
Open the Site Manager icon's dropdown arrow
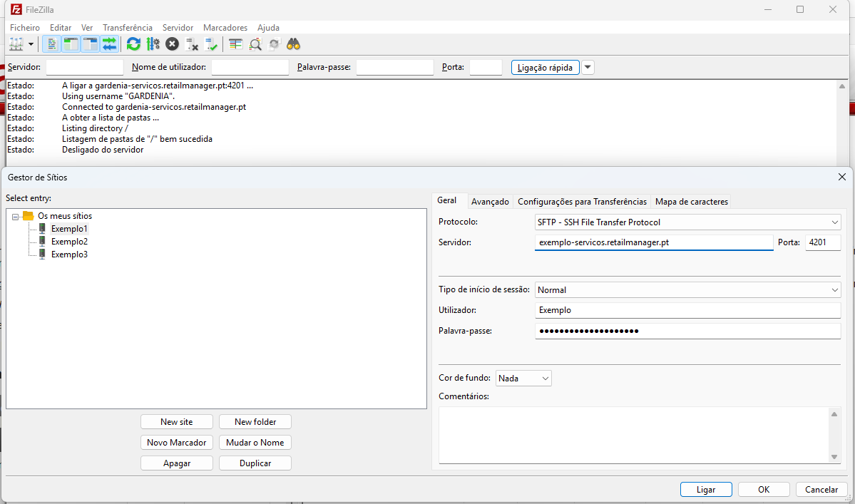(x=31, y=44)
